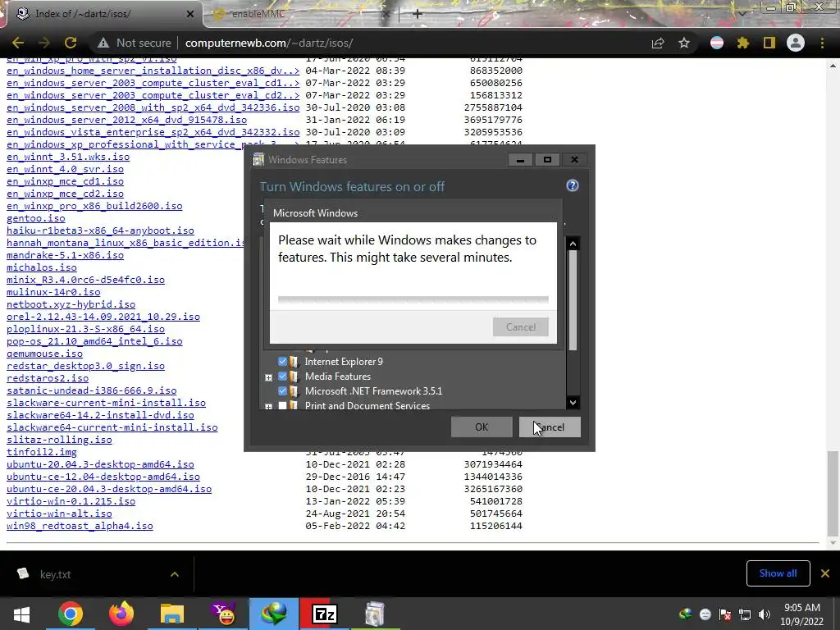Close the Index of /~dartz/isos/ tab
Viewport: 840px width, 630px height.
click(x=190, y=14)
